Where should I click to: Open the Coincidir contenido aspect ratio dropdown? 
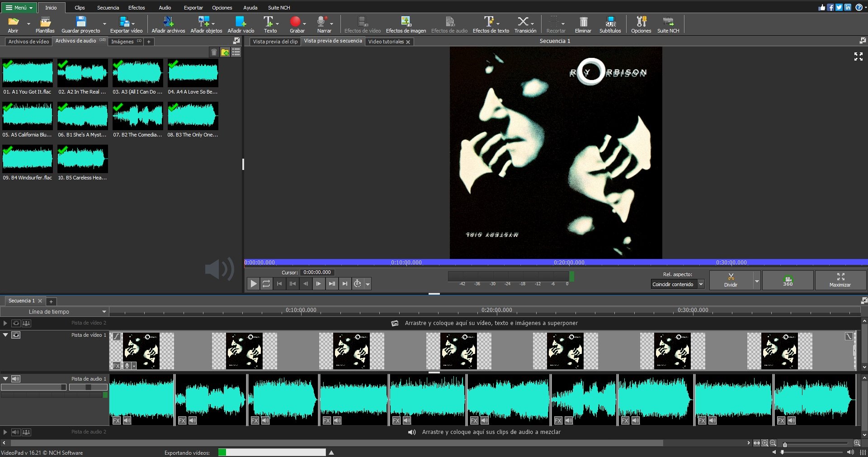pyautogui.click(x=677, y=284)
